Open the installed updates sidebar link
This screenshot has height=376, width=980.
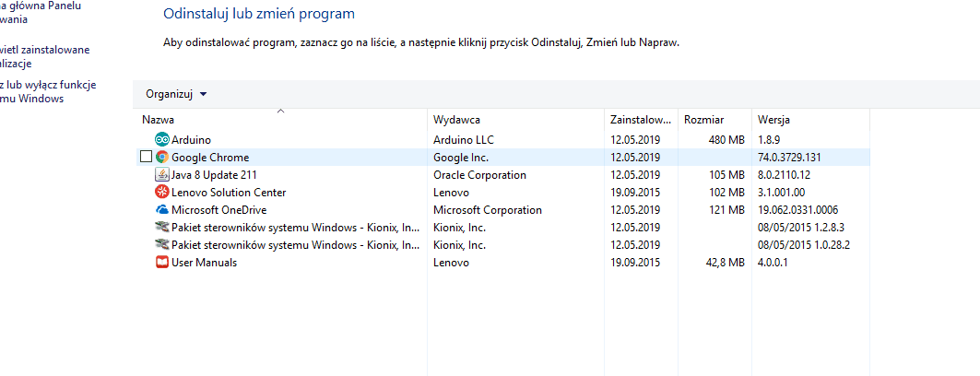point(44,56)
